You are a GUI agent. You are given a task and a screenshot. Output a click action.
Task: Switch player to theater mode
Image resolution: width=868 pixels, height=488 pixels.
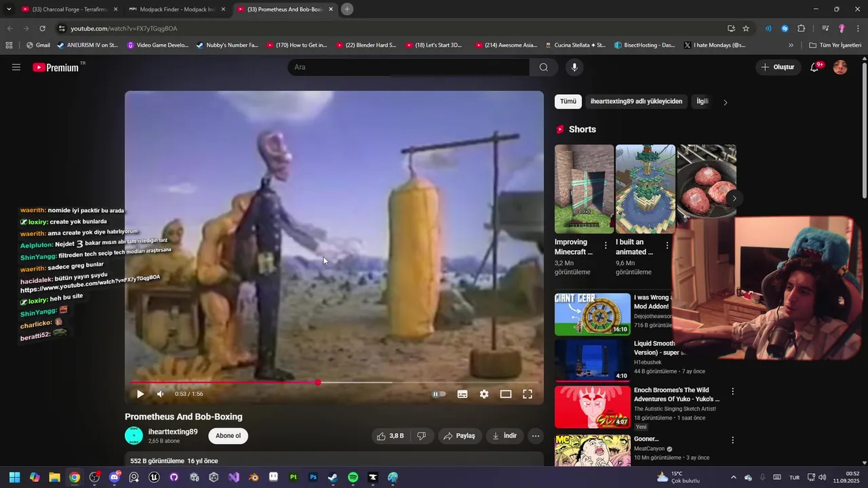click(506, 394)
